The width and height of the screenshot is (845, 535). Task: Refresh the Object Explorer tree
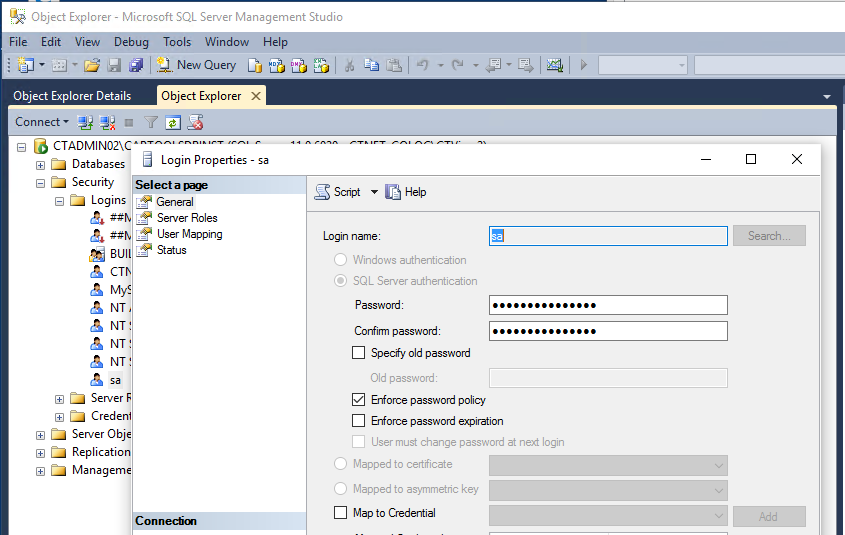pos(172,123)
